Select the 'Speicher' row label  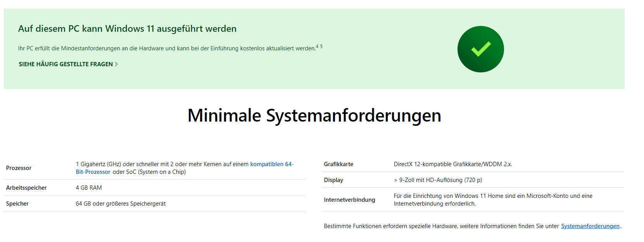17,204
